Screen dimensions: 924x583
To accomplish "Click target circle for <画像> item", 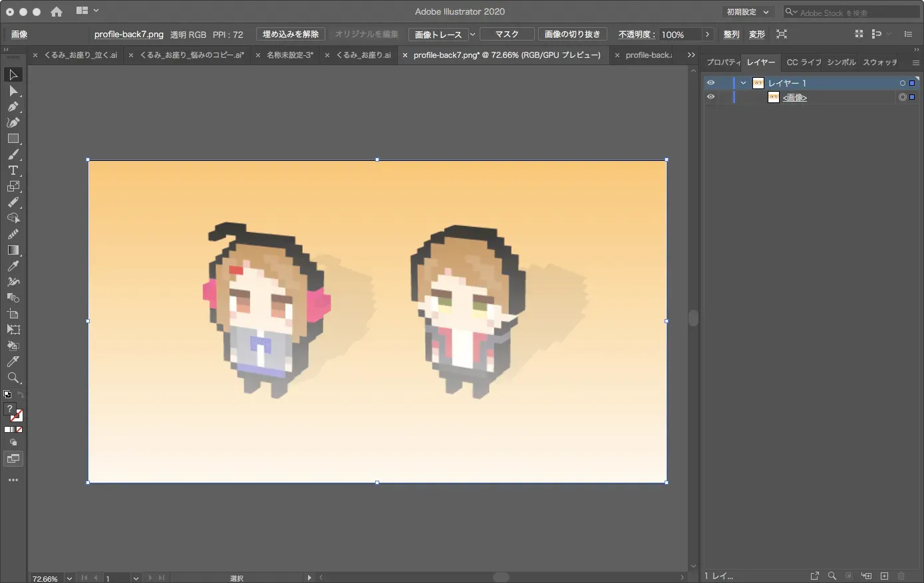I will click(903, 97).
